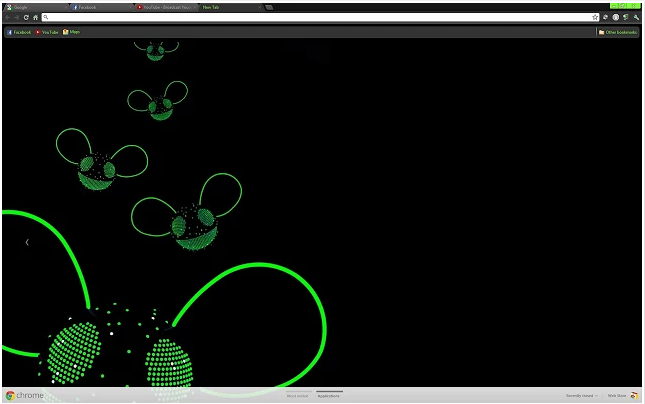Open the YouTube bookmark in bookmarks bar
Image resolution: width=645 pixels, height=404 pixels.
click(x=47, y=32)
